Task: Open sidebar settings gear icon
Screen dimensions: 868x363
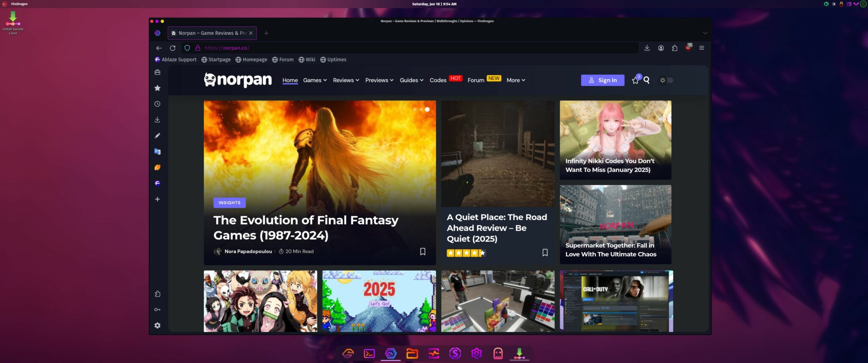Action: coord(157,325)
